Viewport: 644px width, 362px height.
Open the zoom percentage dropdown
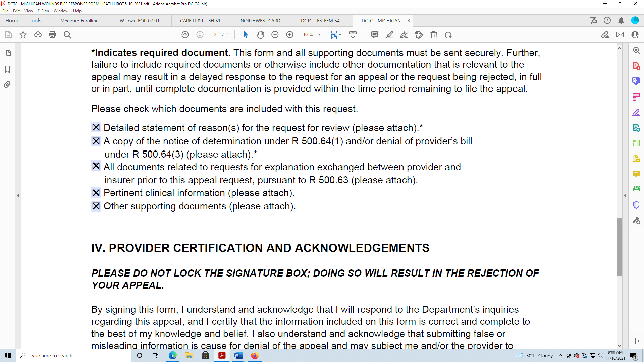click(x=319, y=35)
